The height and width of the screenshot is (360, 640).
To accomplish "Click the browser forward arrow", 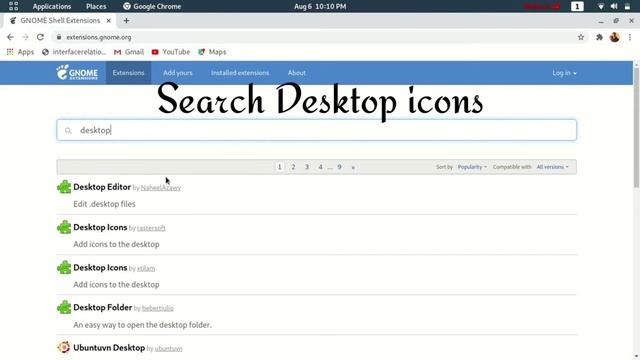I will [x=25, y=37].
